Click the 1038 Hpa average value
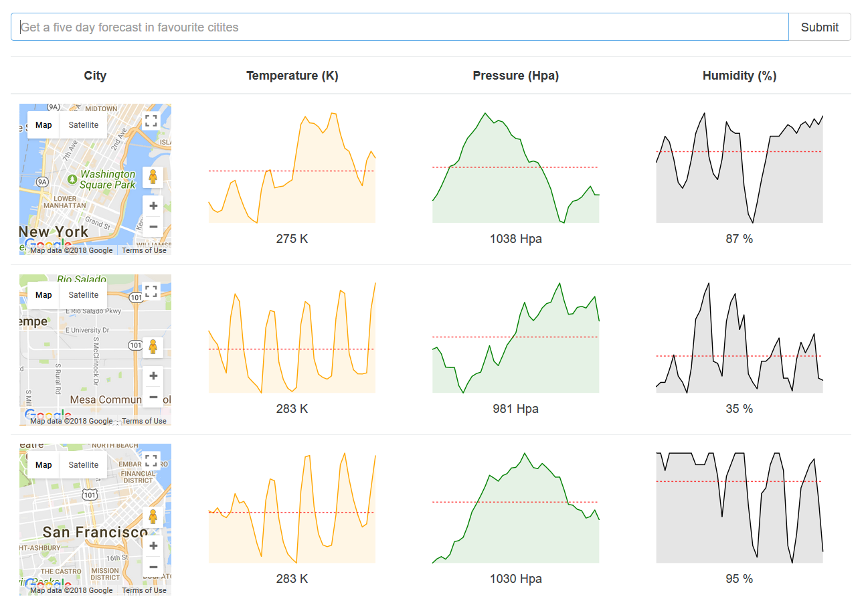Screen dimensions: 868x615 click(516, 238)
